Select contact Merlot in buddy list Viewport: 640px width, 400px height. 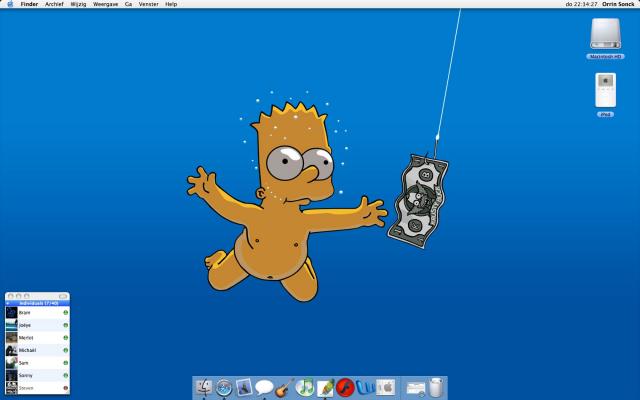(37, 338)
